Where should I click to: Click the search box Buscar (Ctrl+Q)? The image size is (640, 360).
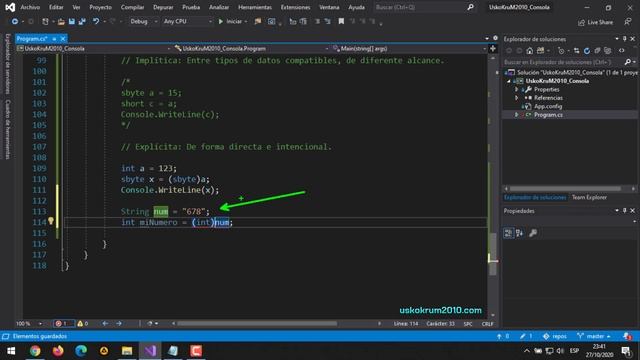[424, 7]
